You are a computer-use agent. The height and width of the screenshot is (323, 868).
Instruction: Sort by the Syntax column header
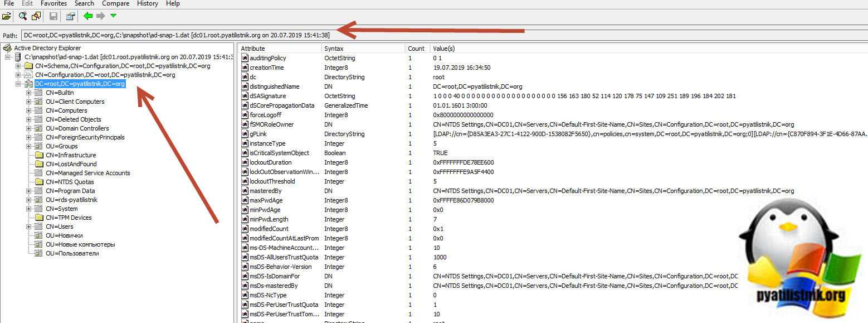pos(363,49)
